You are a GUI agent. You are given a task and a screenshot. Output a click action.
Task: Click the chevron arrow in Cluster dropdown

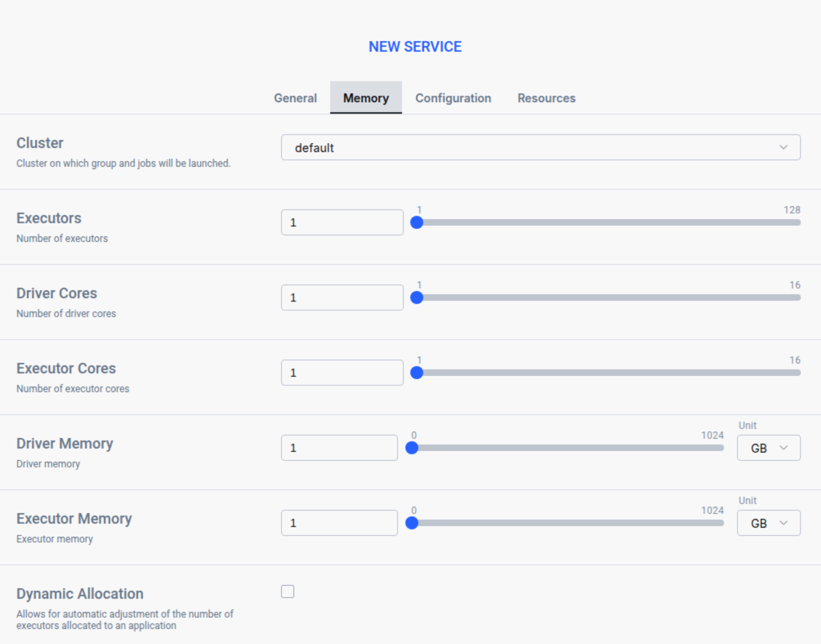pyautogui.click(x=783, y=148)
